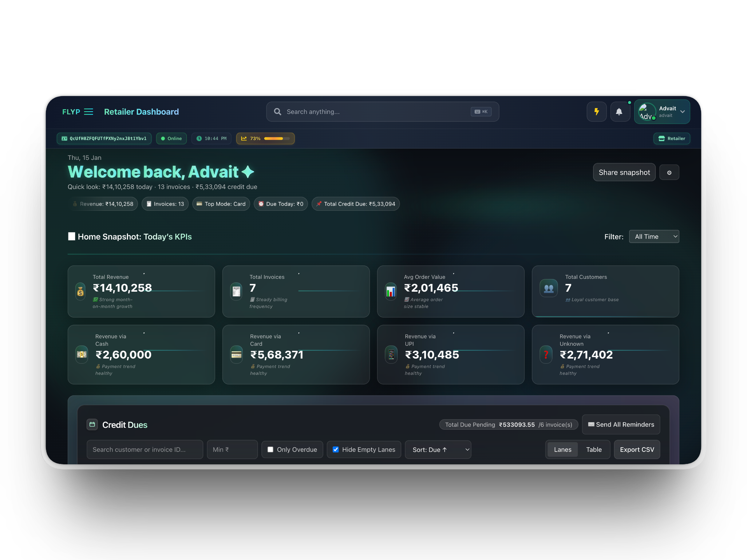This screenshot has width=747, height=560.
Task: Switch to the Table view tab
Action: coord(594,450)
